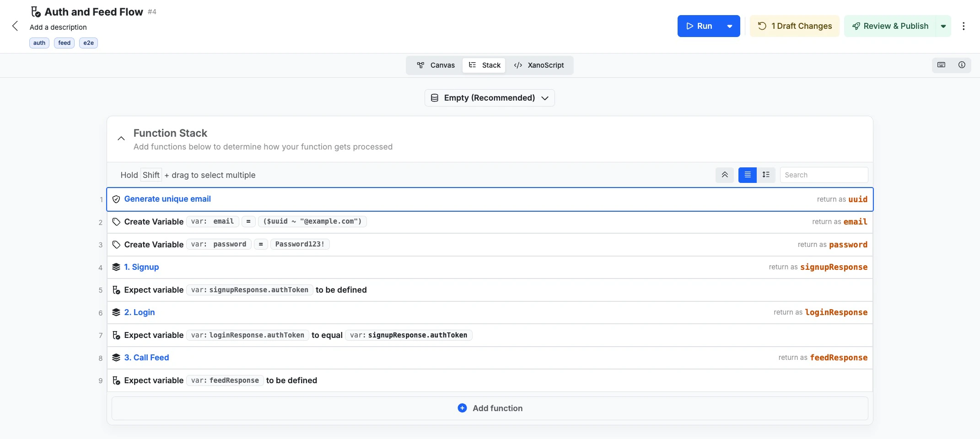980x439 pixels.
Task: Click the stack icon for 1. Signup
Action: (x=116, y=267)
